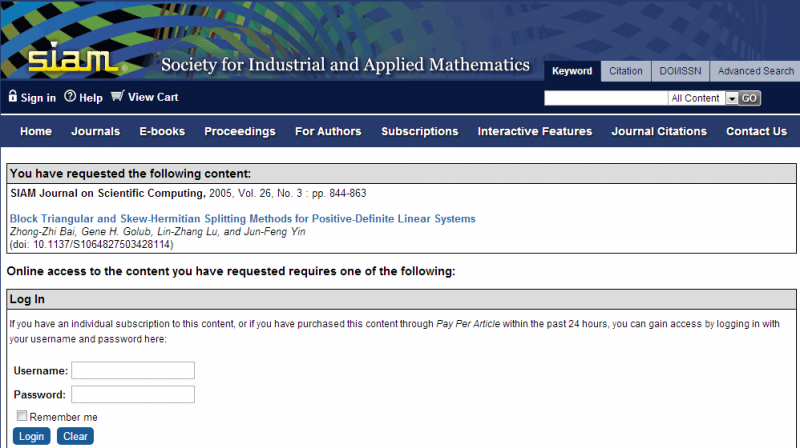Viewport: 800px width, 448px height.
Task: Open the Interactive Features menu item
Action: click(535, 131)
